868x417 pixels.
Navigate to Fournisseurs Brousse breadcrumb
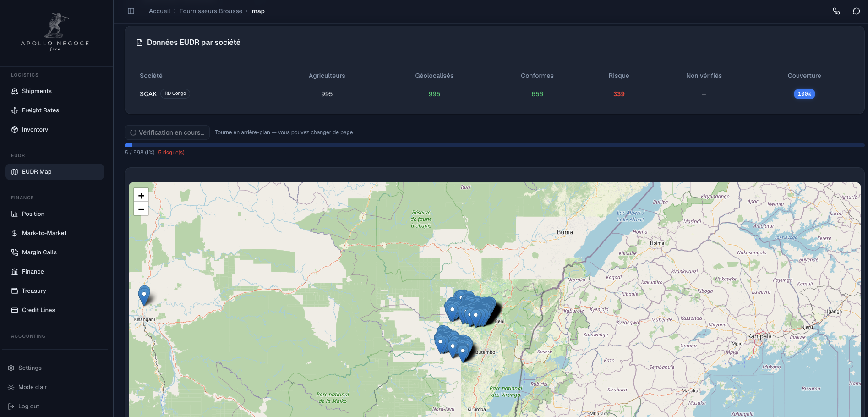pyautogui.click(x=211, y=11)
